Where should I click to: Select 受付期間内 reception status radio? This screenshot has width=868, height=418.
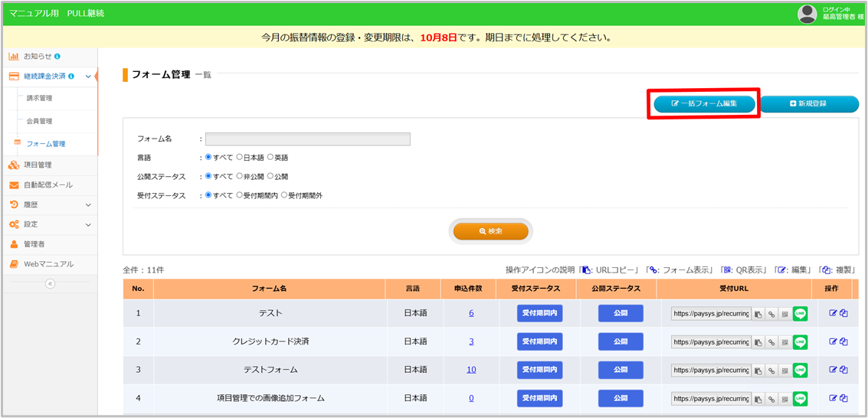pos(240,196)
